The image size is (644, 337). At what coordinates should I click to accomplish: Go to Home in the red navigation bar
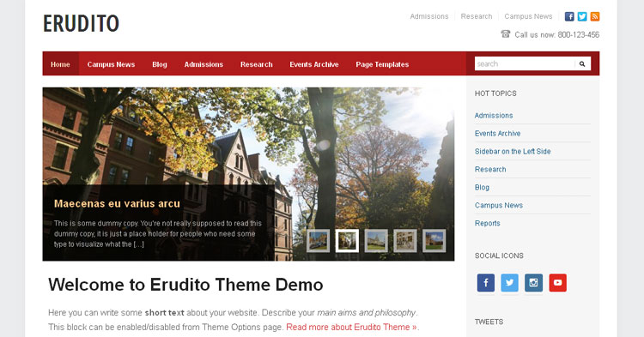click(x=60, y=64)
